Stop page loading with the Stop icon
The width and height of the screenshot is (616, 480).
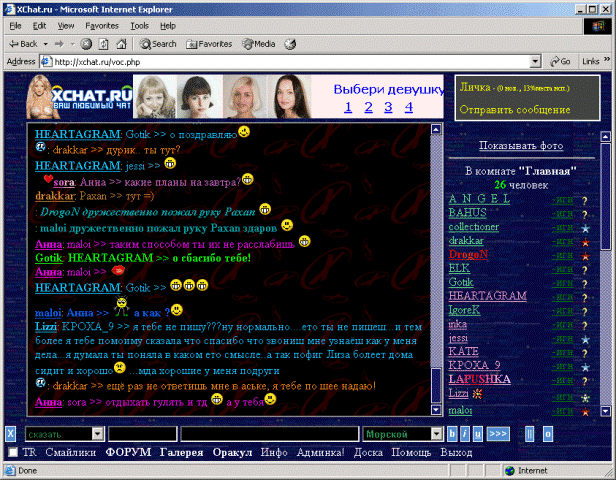pyautogui.click(x=86, y=44)
